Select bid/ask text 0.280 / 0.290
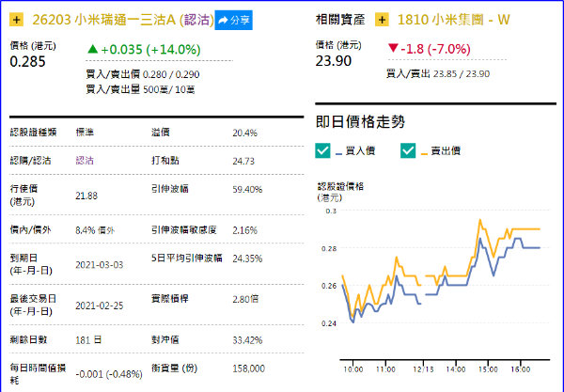Image resolution: width=564 pixels, height=392 pixels. click(171, 74)
